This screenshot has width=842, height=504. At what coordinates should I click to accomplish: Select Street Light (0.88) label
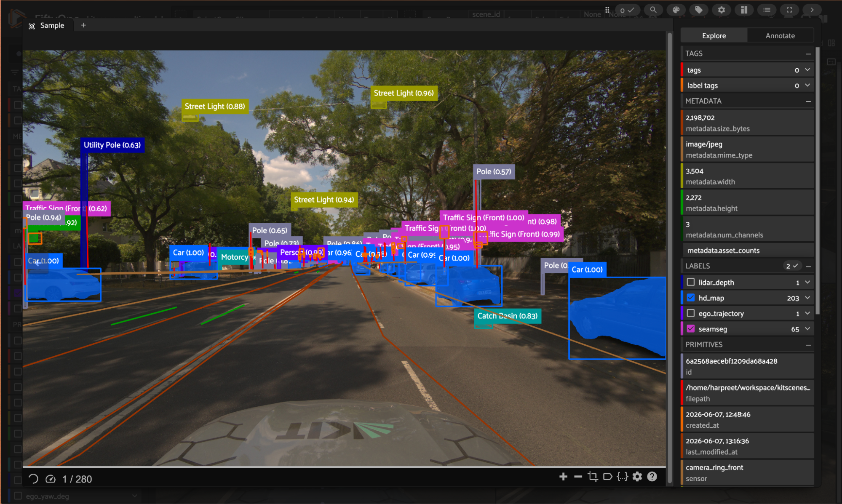tap(215, 106)
